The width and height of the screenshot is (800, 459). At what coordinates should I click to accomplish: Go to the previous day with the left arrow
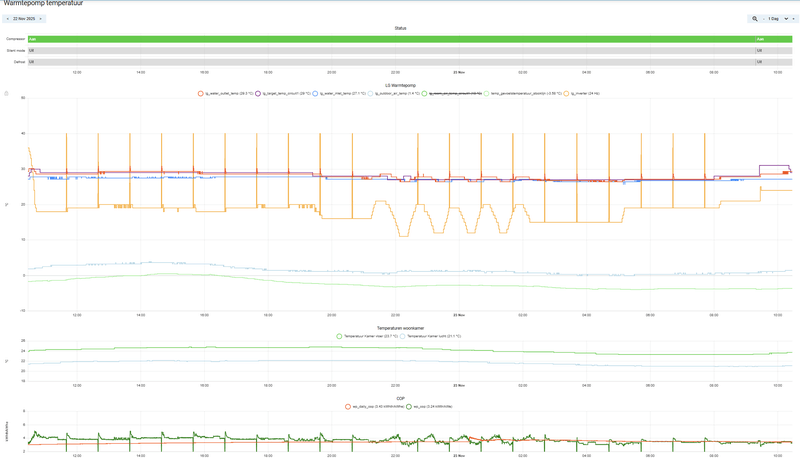[x=8, y=19]
